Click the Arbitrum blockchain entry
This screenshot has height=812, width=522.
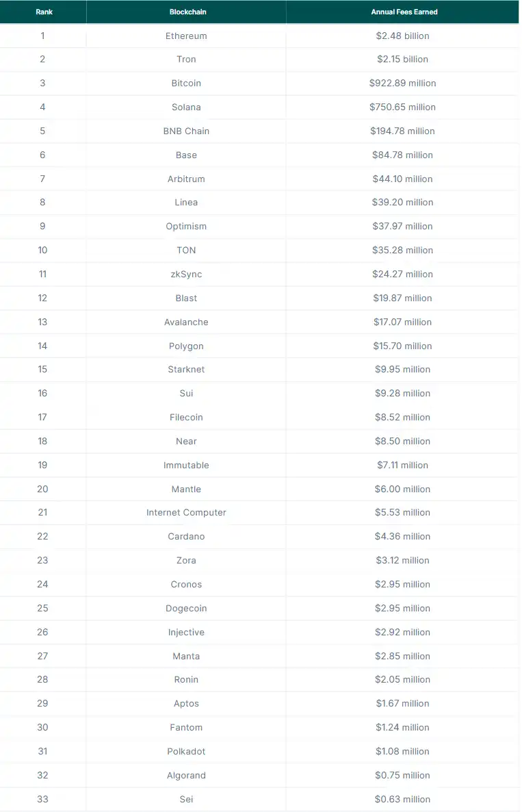[186, 179]
